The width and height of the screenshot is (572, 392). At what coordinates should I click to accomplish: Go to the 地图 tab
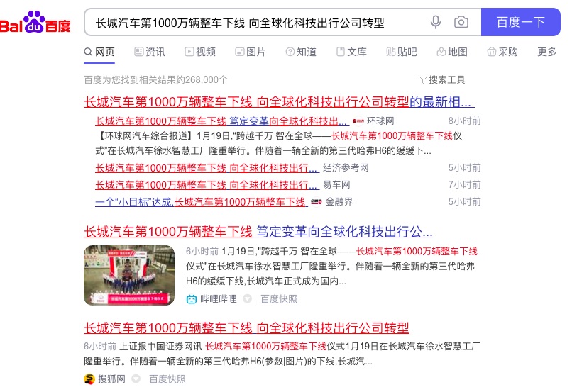coord(452,52)
